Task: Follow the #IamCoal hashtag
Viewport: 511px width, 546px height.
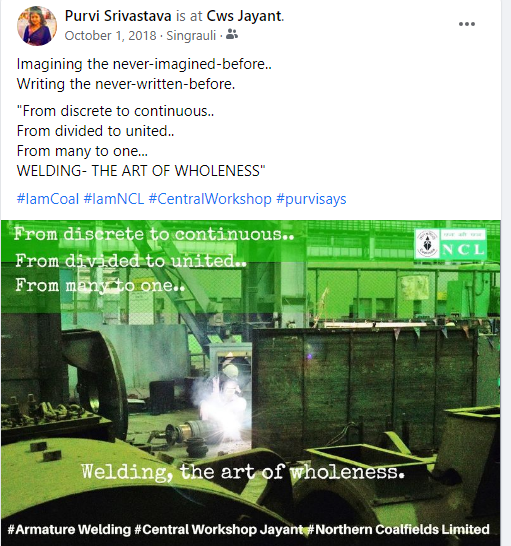Action: point(48,199)
